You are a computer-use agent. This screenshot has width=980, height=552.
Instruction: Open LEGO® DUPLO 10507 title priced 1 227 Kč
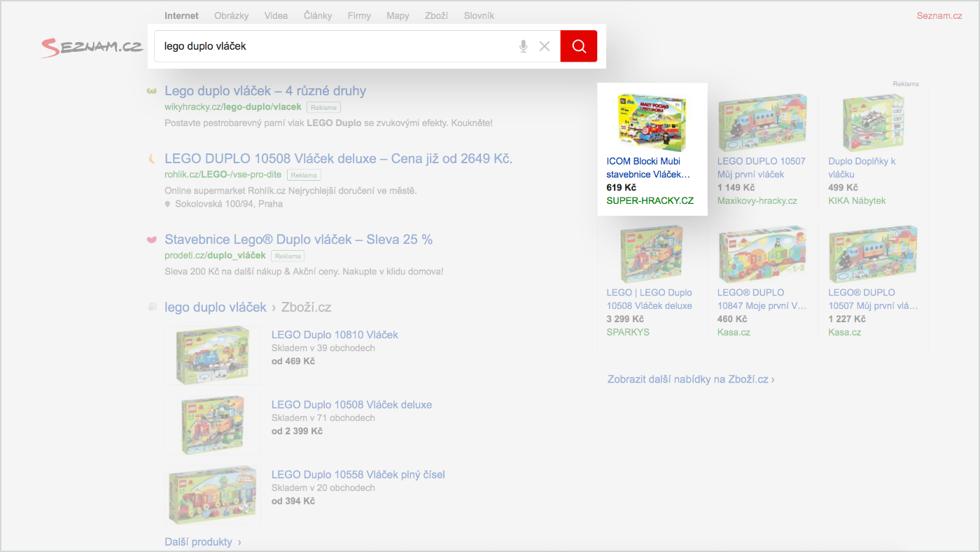[873, 299]
